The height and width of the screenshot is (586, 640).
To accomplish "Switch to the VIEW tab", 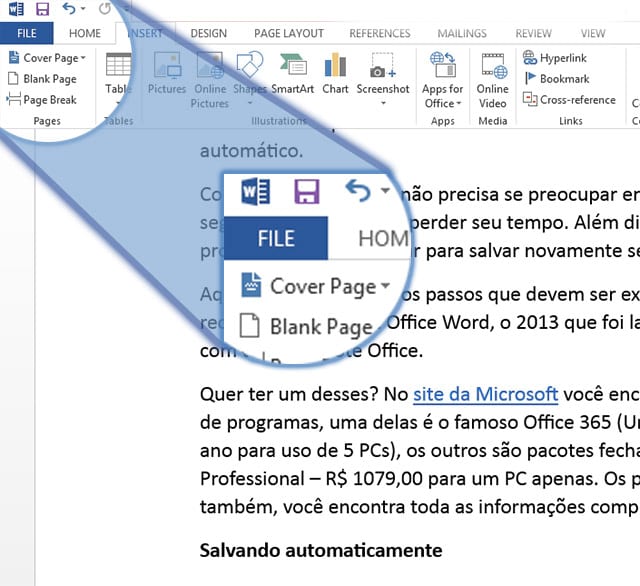I will [593, 33].
